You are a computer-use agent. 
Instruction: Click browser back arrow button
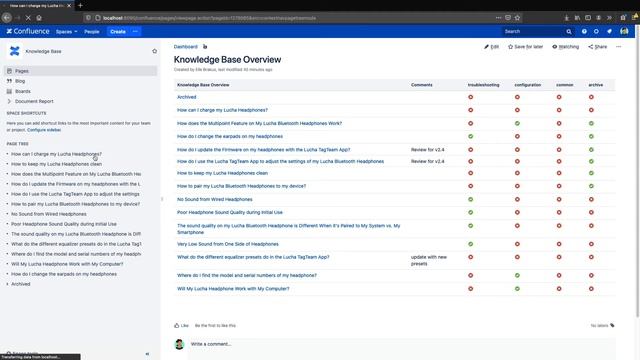(x=7, y=18)
